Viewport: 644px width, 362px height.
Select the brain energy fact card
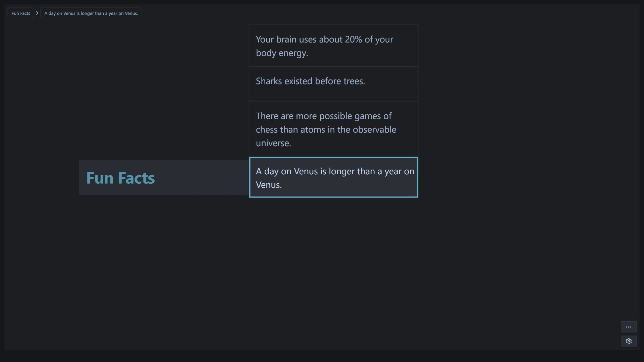pos(333,46)
